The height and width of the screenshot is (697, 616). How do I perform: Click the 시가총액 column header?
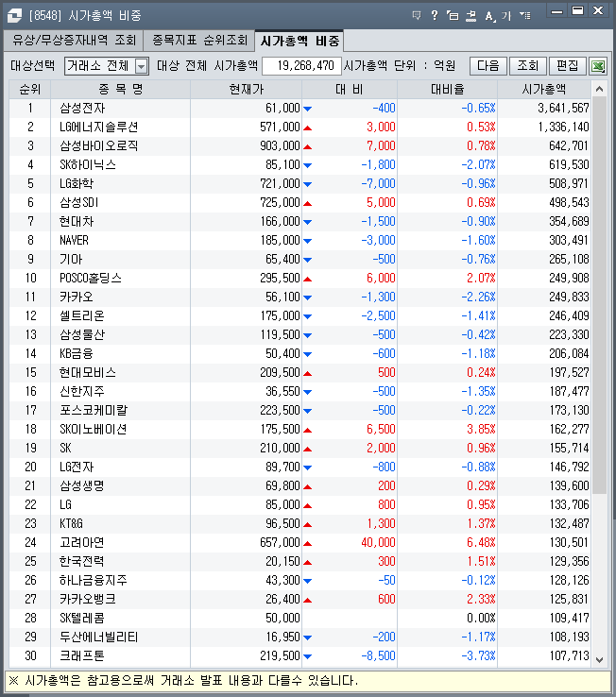tap(544, 90)
